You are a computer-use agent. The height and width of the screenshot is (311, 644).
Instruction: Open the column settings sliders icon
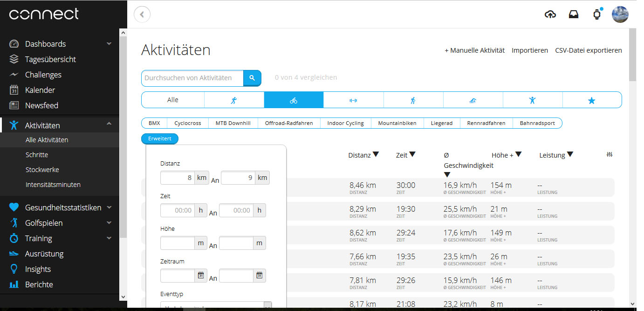[x=610, y=155]
